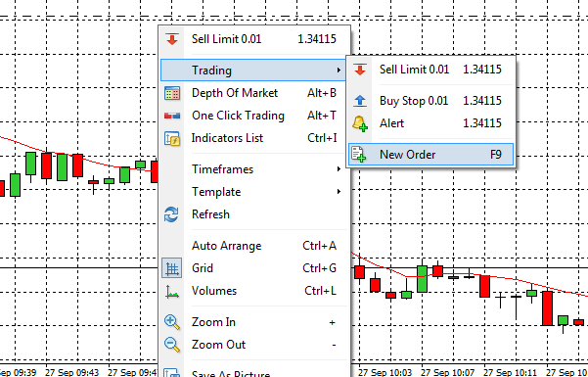
Task: Expand the Trading submenu arrow
Action: [339, 70]
